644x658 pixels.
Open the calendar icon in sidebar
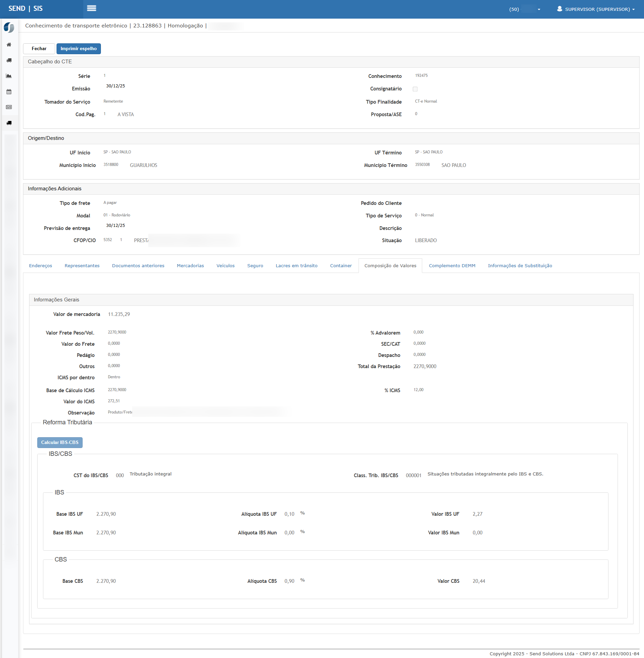tap(9, 92)
